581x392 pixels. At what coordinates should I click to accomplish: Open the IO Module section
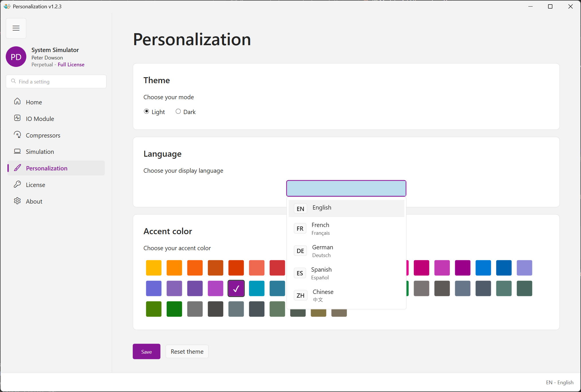[40, 118]
